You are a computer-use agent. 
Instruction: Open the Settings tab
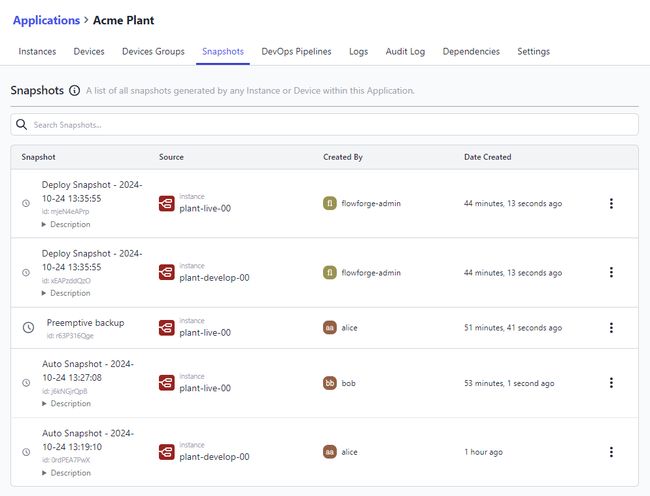[x=534, y=51]
